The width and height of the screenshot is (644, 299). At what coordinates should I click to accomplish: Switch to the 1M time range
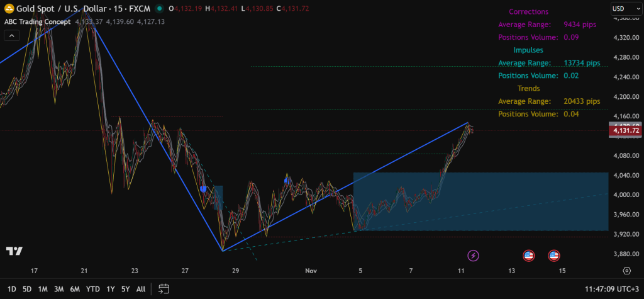coord(43,289)
